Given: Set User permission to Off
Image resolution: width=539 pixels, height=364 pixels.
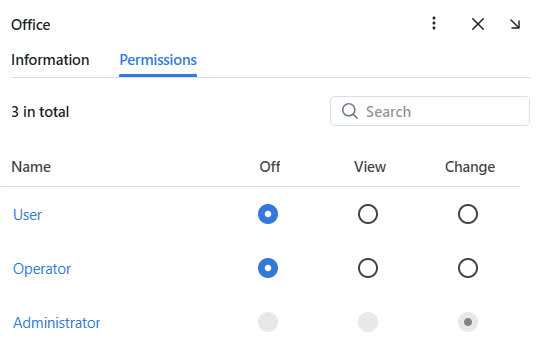Looking at the screenshot, I should click(268, 214).
